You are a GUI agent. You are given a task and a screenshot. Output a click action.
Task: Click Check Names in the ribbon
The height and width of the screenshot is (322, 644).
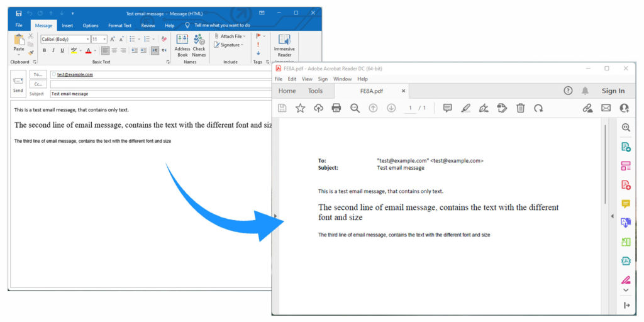(x=199, y=45)
